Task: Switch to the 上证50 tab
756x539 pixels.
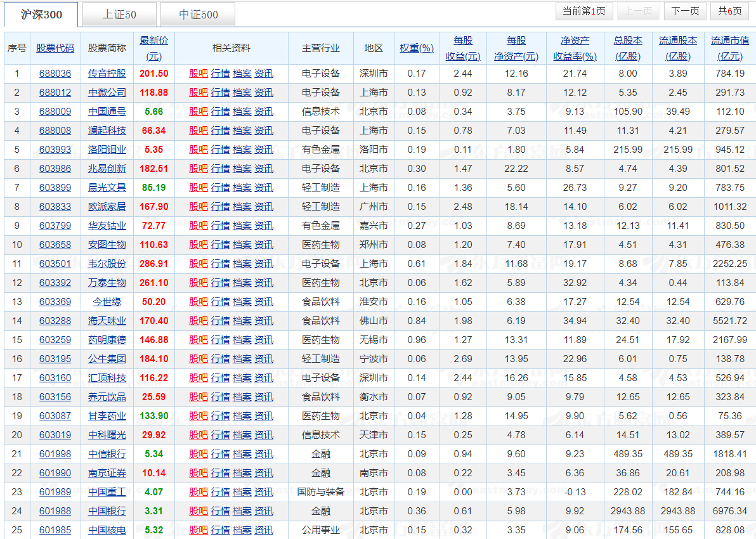Action: [120, 15]
